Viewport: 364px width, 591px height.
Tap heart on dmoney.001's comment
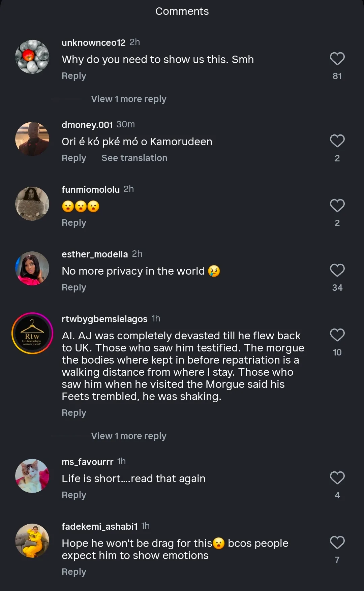(337, 141)
